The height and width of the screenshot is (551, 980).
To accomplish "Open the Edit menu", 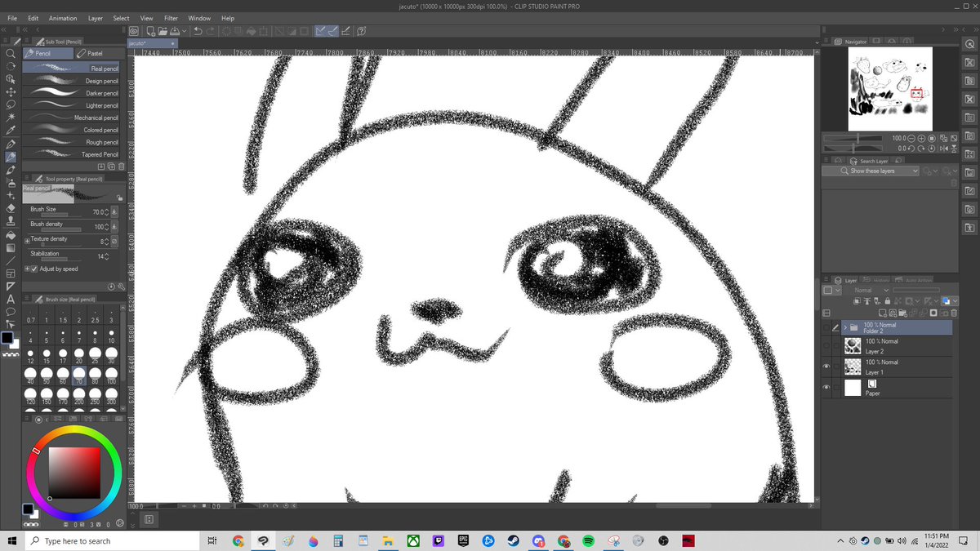I will pos(33,18).
